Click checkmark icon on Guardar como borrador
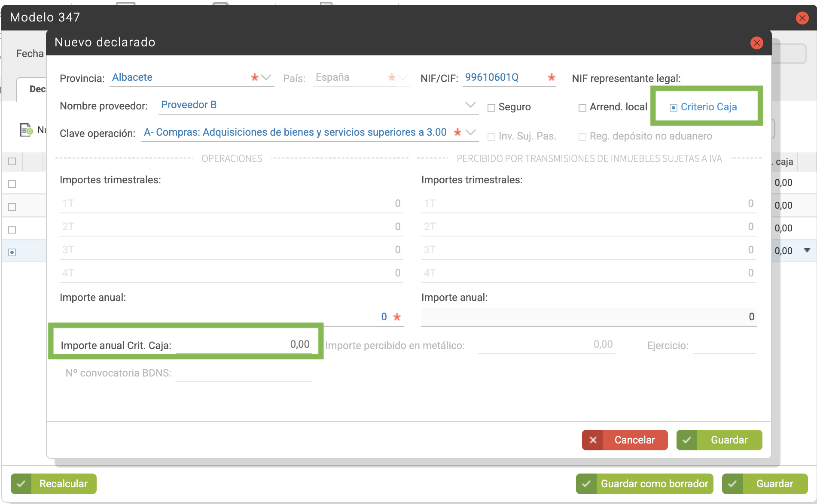 tap(586, 484)
